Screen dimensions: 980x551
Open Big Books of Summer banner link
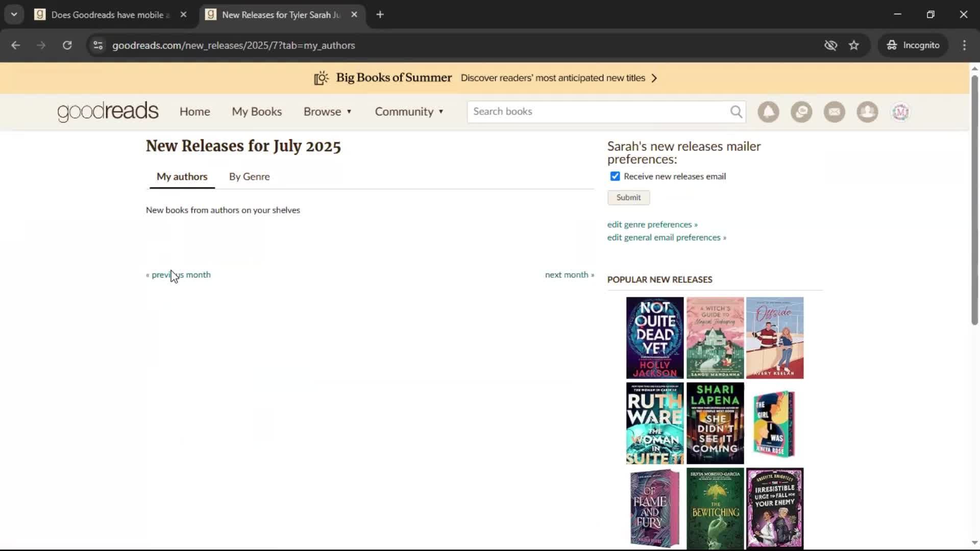click(485, 78)
